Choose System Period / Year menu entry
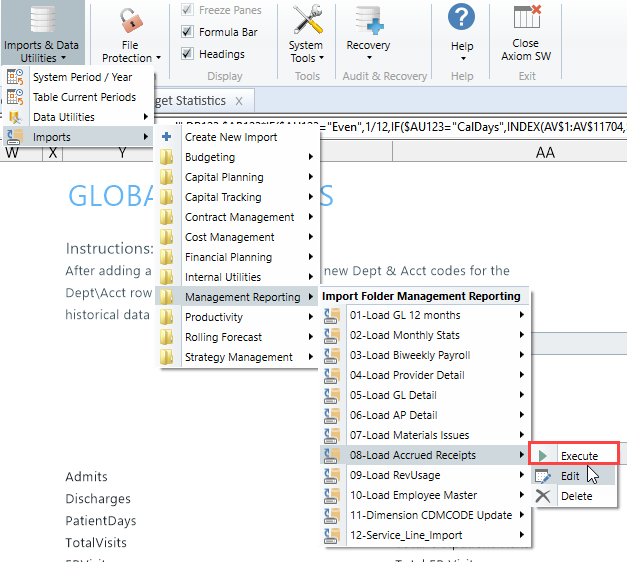627x562 pixels. [x=82, y=77]
